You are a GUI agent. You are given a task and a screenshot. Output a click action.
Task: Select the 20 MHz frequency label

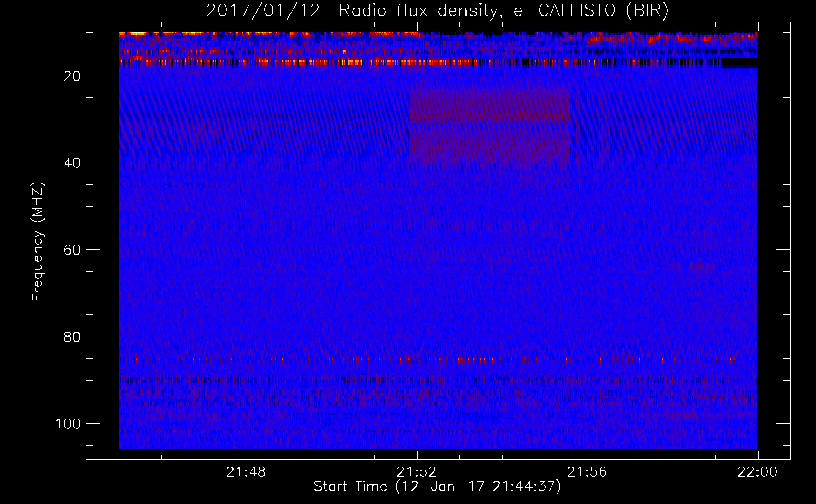click(x=72, y=76)
